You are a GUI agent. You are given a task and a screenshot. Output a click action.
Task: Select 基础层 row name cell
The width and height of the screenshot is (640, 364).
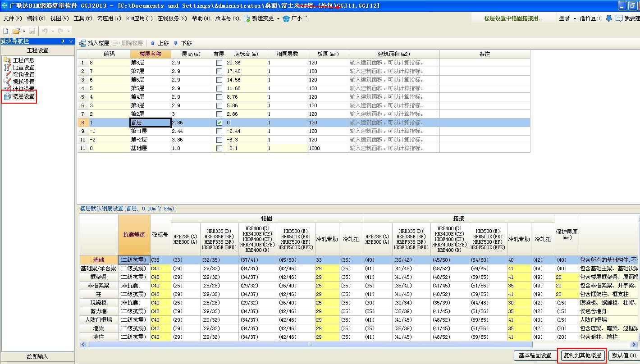pos(150,148)
